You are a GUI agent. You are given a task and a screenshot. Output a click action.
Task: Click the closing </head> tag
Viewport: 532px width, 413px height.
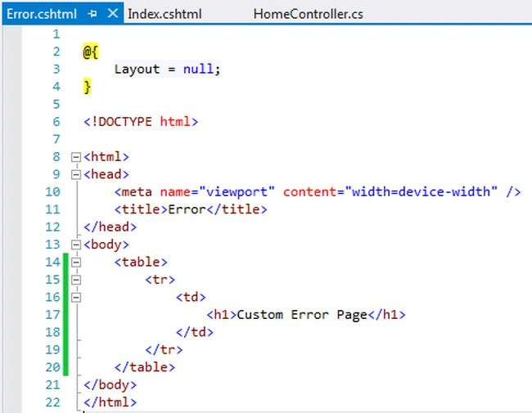tap(110, 227)
